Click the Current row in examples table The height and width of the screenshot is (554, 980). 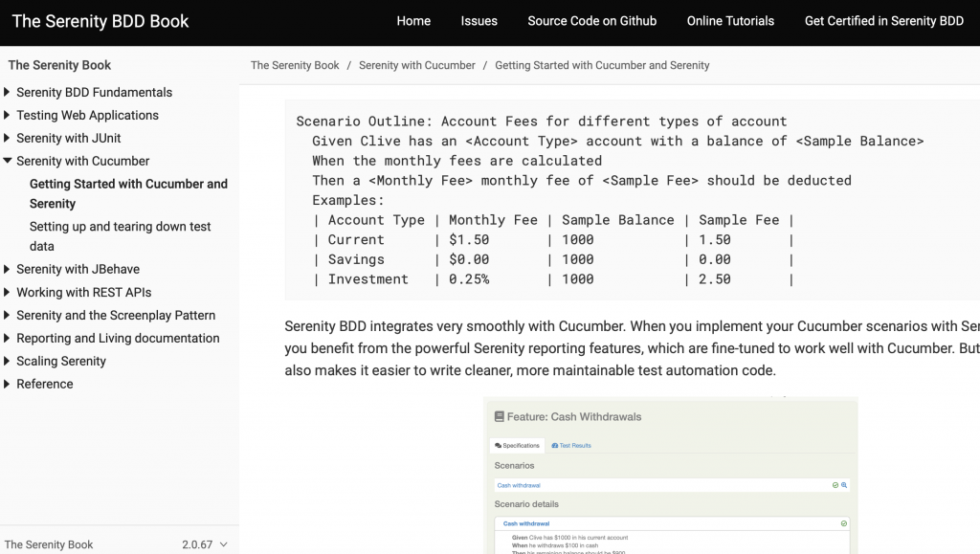point(553,240)
